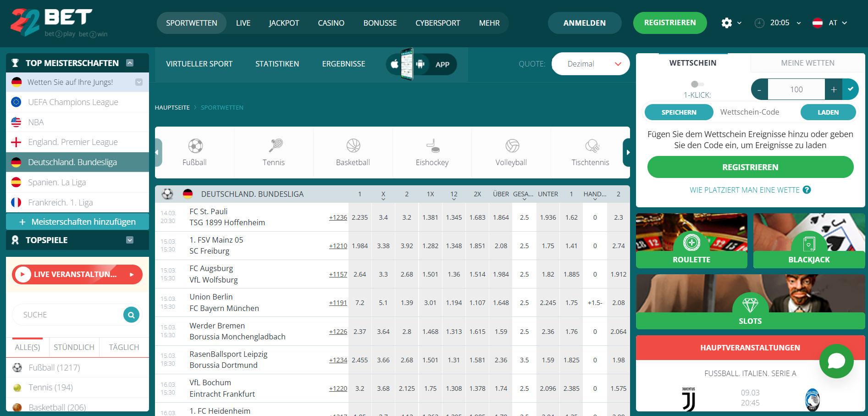
Task: Click play icon in Live Veranstaltungen button
Action: pyautogui.click(x=22, y=274)
